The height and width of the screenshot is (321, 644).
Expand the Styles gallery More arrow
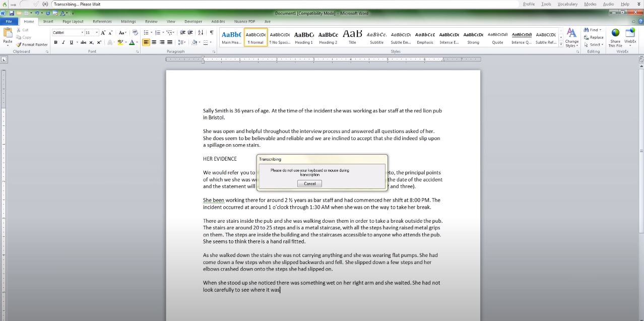(561, 44)
